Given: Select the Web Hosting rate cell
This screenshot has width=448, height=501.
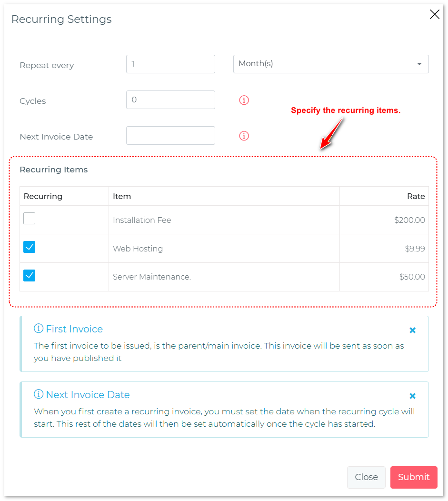Looking at the screenshot, I should (414, 248).
